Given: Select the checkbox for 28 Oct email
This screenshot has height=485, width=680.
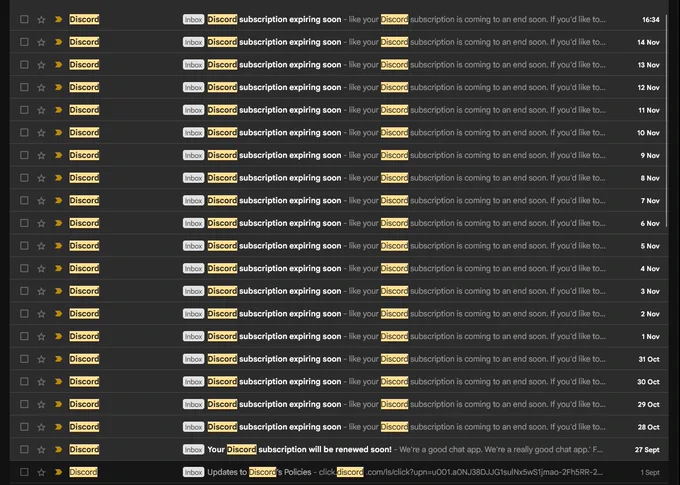Looking at the screenshot, I should (24, 426).
